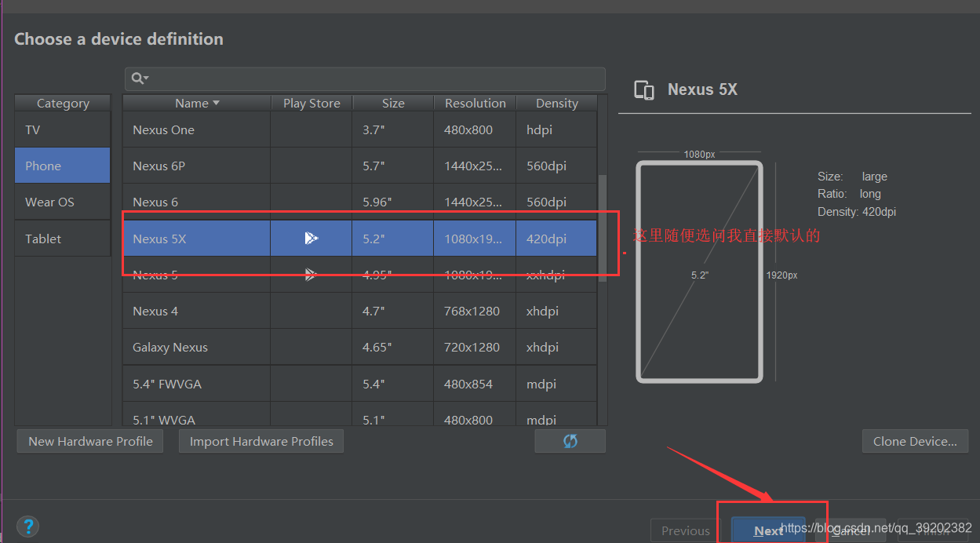The height and width of the screenshot is (543, 980).
Task: Click the Next button
Action: pyautogui.click(x=768, y=530)
